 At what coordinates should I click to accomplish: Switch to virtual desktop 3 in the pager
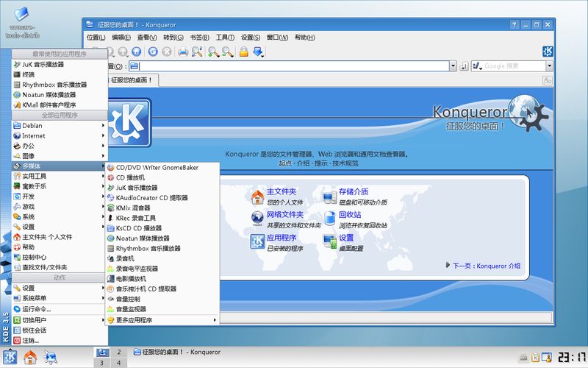pyautogui.click(x=101, y=363)
